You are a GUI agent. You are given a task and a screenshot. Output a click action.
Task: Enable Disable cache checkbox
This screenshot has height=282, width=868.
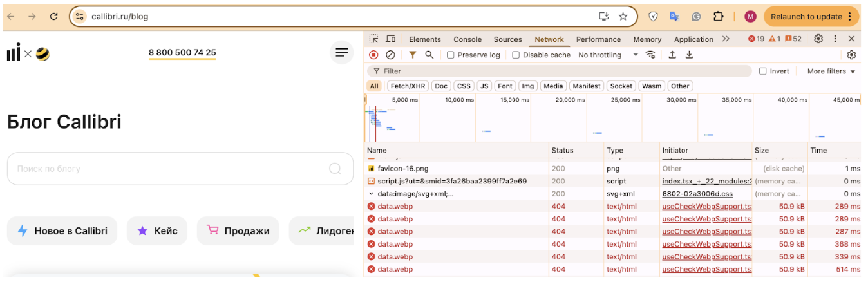516,55
